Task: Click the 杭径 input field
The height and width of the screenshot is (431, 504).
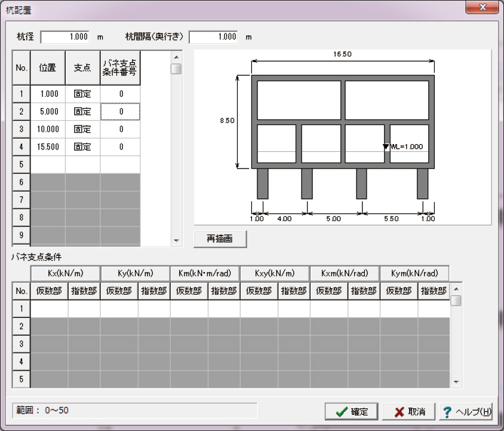Action: tap(66, 36)
